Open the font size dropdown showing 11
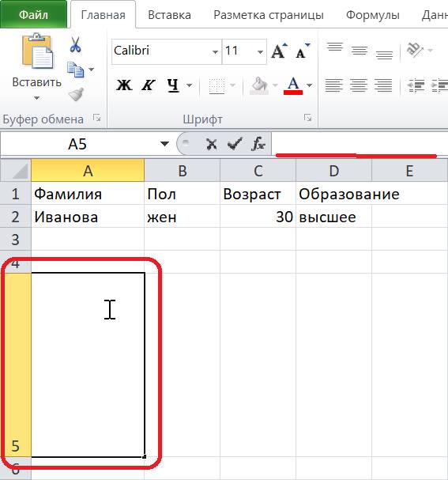Viewport: 448px width, 480px height. coord(260,51)
